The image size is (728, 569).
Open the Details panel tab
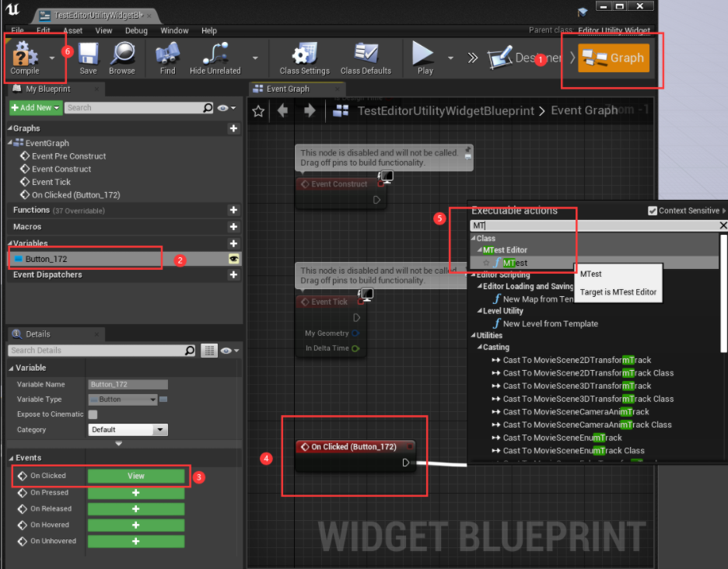click(37, 334)
